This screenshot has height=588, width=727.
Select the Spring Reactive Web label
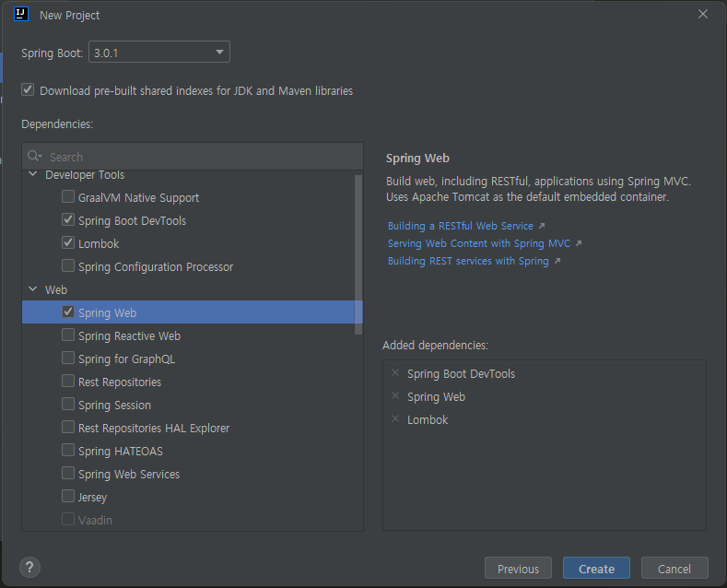tap(129, 336)
